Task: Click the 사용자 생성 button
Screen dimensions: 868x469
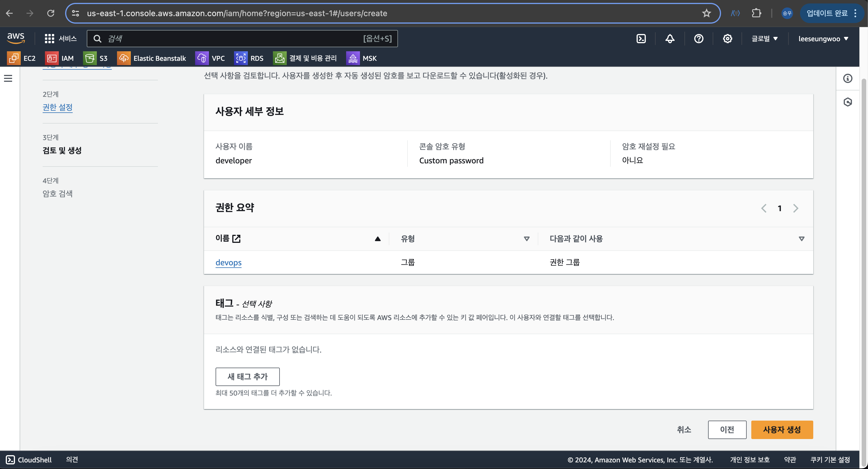Action: (x=782, y=430)
